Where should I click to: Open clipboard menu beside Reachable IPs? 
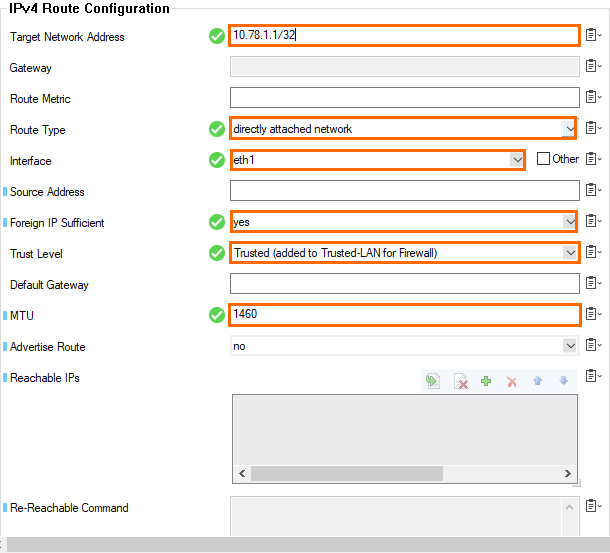point(593,376)
